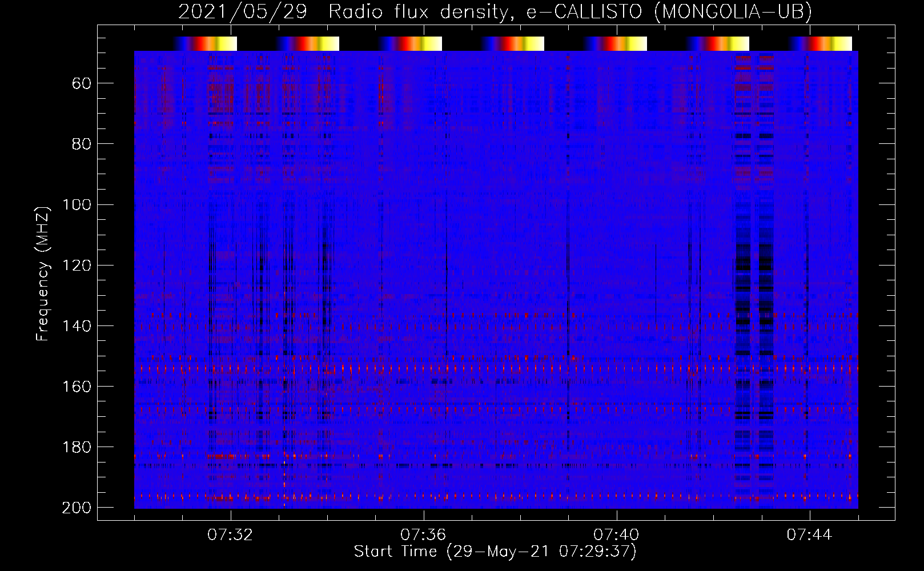Click the y-axis label 'Frequency (MHZ)'

click(x=43, y=274)
